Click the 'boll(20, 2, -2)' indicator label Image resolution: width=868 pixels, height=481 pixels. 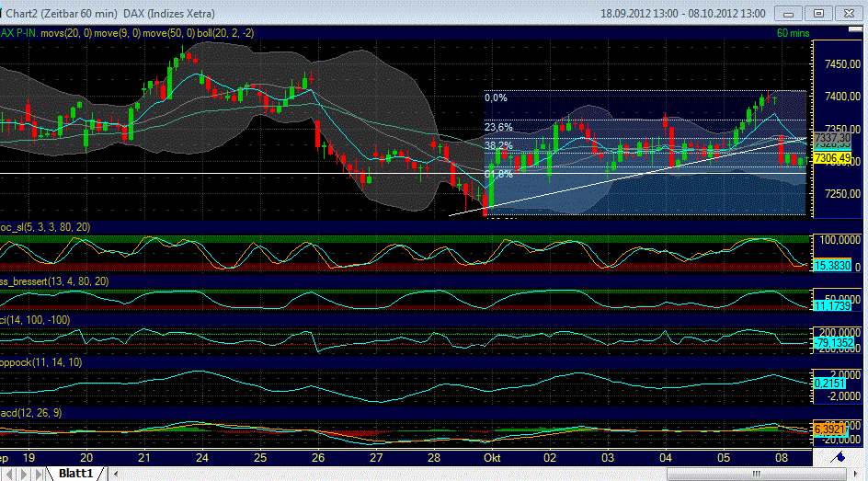(x=226, y=33)
